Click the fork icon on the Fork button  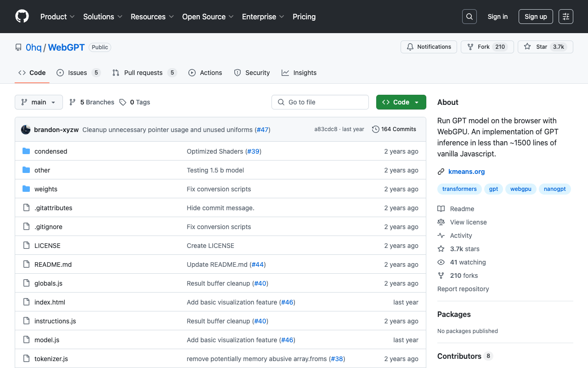coord(470,47)
